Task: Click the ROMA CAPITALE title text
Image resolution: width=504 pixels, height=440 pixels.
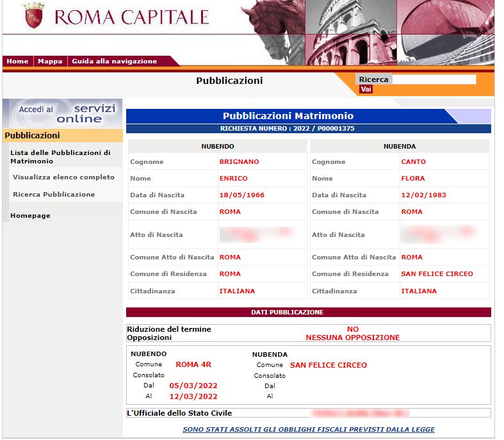Action: click(x=132, y=17)
